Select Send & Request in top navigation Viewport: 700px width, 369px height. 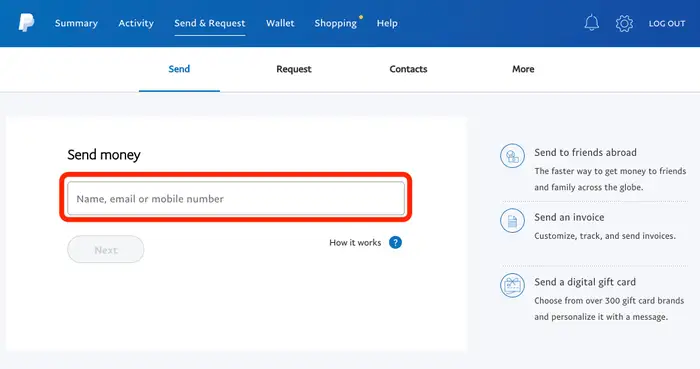coord(210,23)
